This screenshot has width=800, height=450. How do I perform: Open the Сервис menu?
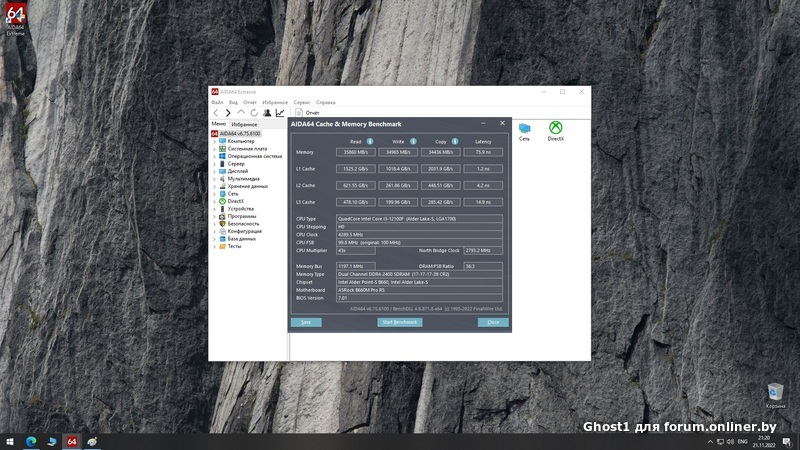(x=301, y=102)
